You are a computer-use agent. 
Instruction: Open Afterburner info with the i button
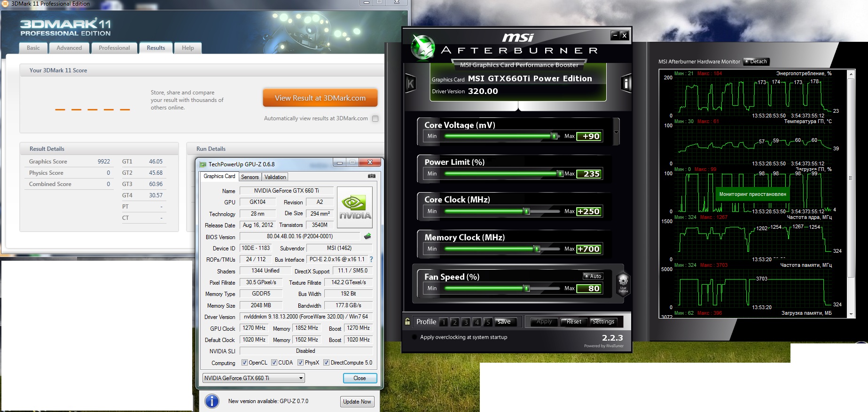click(626, 84)
